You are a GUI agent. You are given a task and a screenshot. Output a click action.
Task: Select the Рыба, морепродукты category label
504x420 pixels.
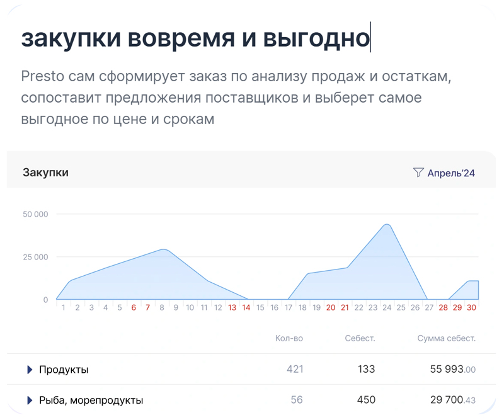click(x=91, y=400)
